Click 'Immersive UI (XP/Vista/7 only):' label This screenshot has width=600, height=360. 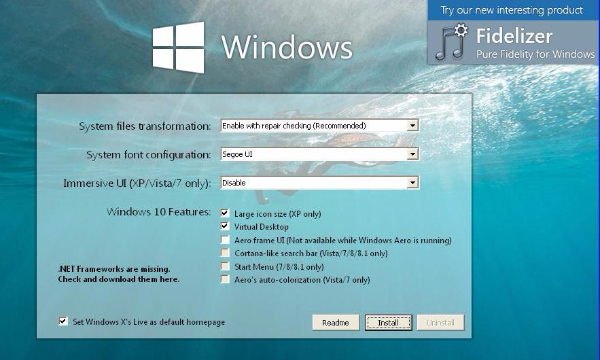tap(137, 183)
